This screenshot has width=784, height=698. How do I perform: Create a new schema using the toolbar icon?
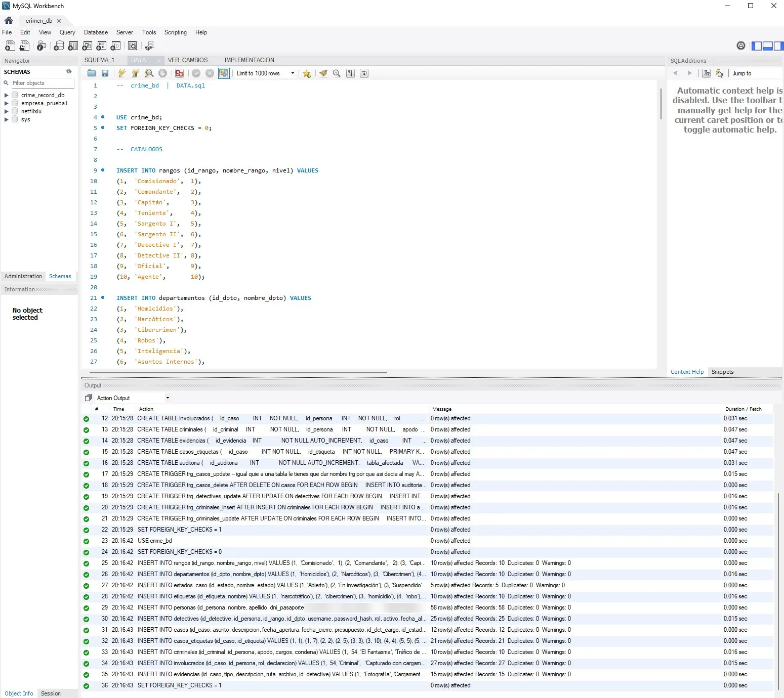(59, 46)
